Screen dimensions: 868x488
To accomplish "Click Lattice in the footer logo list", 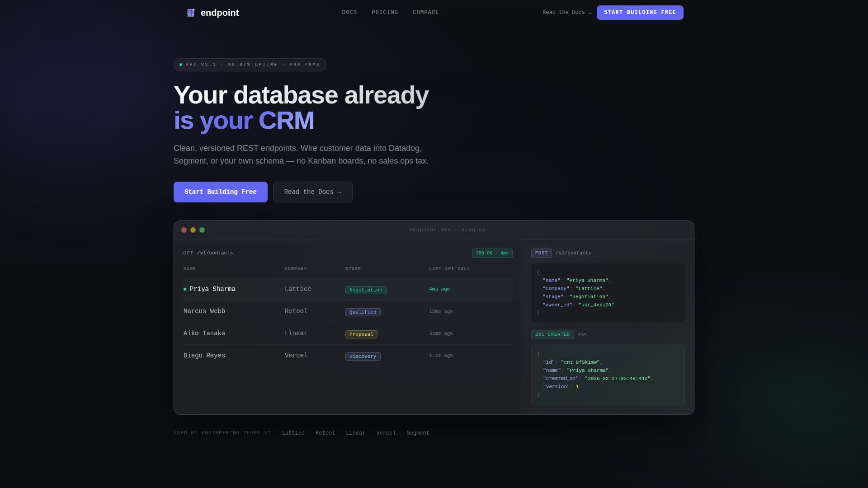I will 293,432.
